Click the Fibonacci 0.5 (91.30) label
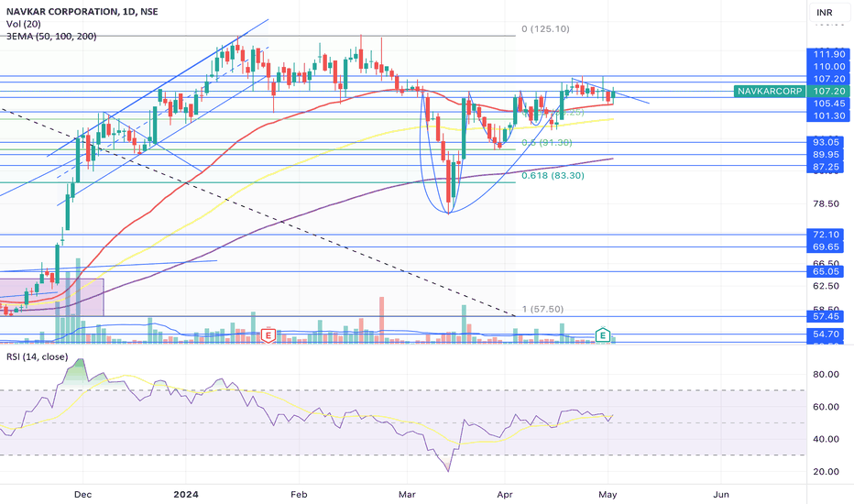Viewport: 854px width, 504px height. pos(547,142)
